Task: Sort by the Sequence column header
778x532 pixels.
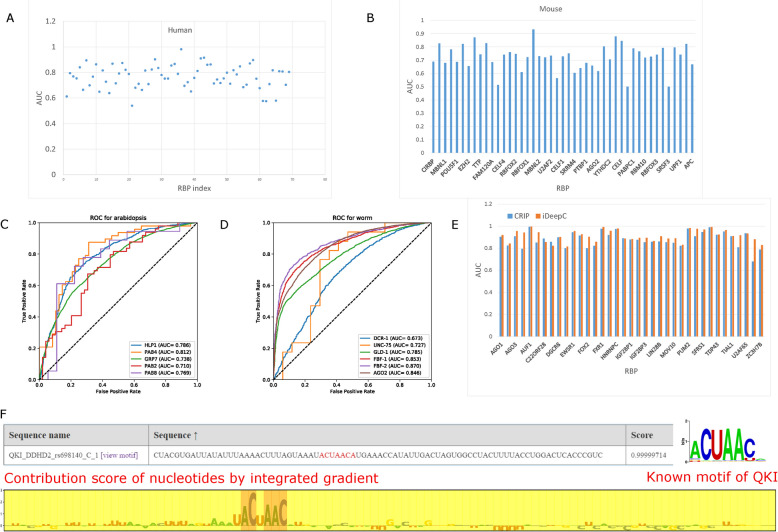Action: click(387, 435)
